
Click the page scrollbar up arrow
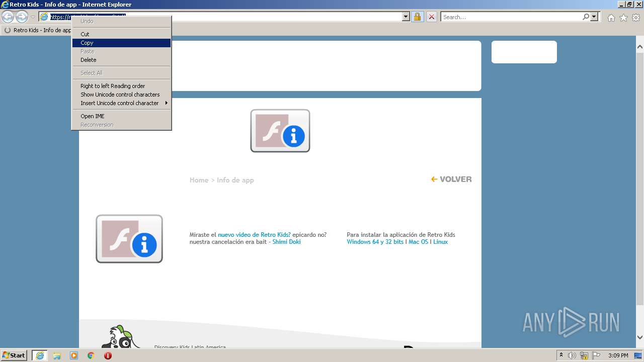(640, 47)
